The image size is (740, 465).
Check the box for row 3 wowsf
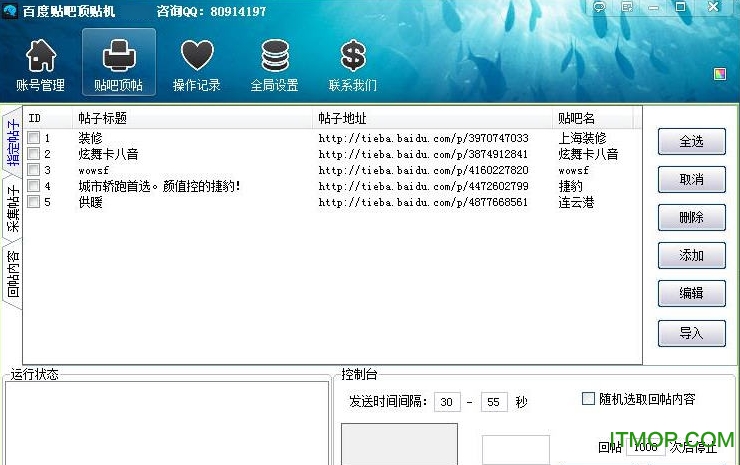[34, 170]
